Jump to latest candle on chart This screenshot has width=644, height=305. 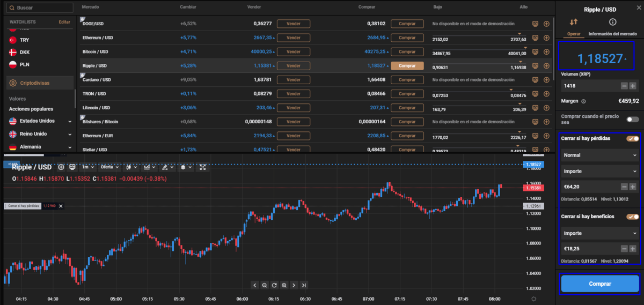304,285
